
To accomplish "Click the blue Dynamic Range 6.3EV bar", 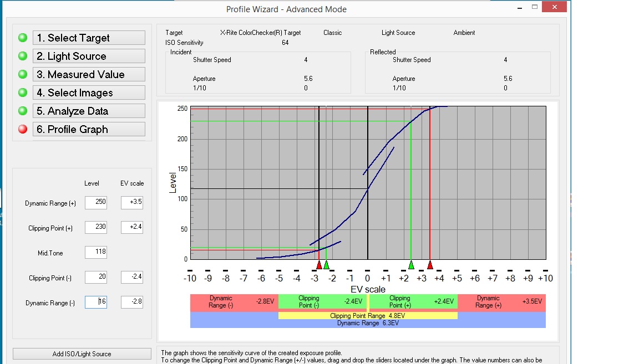I will (x=368, y=324).
